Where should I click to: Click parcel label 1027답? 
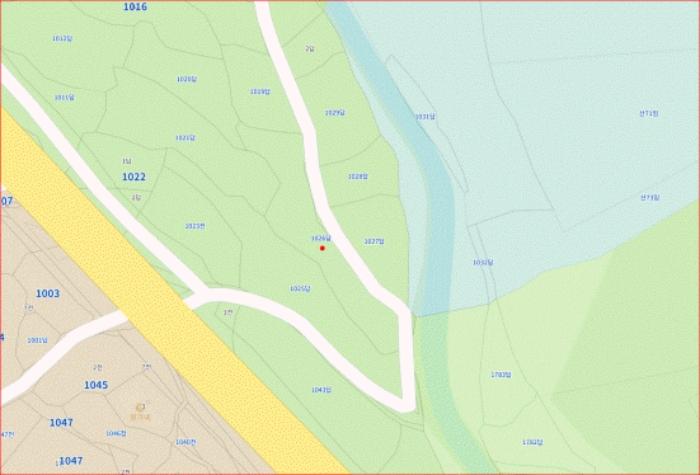coord(374,241)
